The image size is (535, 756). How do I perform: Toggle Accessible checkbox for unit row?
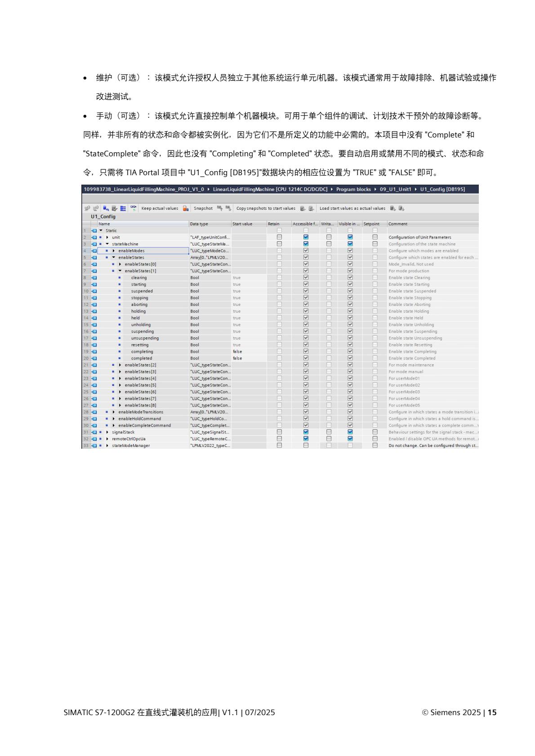click(306, 237)
